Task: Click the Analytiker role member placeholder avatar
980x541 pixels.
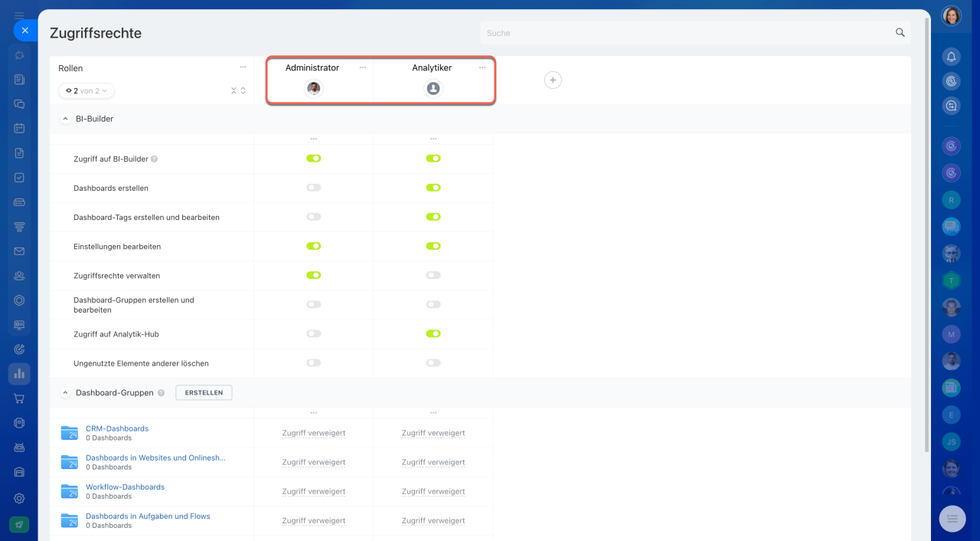Action: (433, 88)
